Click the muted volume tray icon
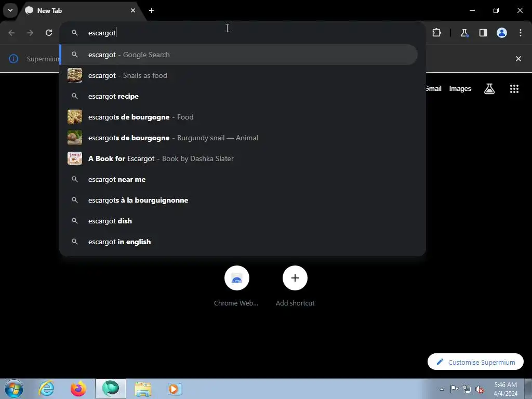Screen dimensions: 532x399 point(480,389)
